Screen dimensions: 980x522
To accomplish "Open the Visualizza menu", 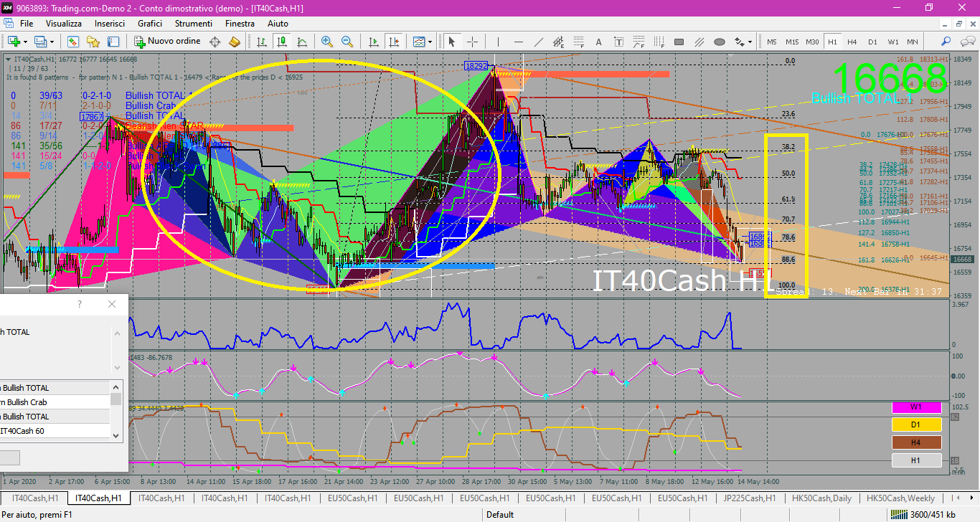I will pos(64,24).
